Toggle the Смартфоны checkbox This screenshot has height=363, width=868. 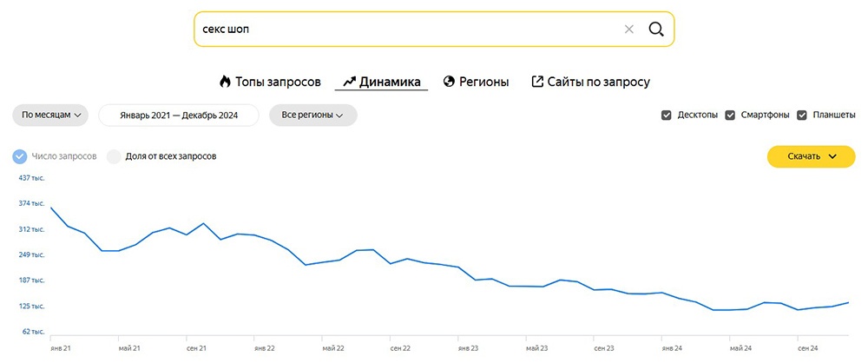pos(730,115)
